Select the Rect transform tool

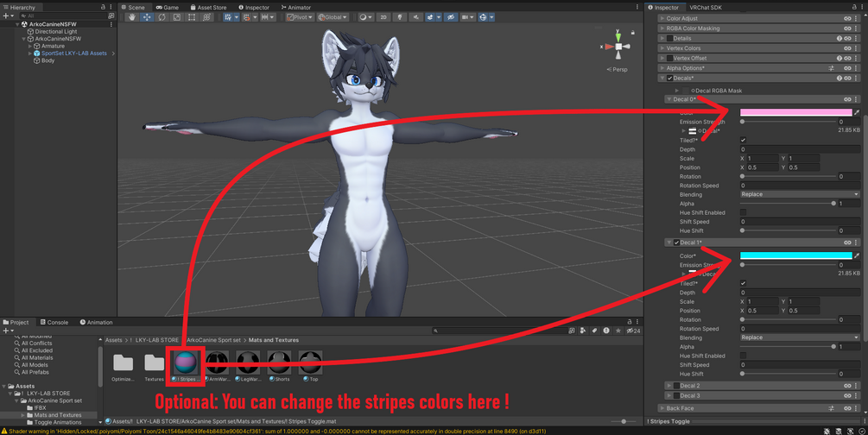click(x=192, y=17)
